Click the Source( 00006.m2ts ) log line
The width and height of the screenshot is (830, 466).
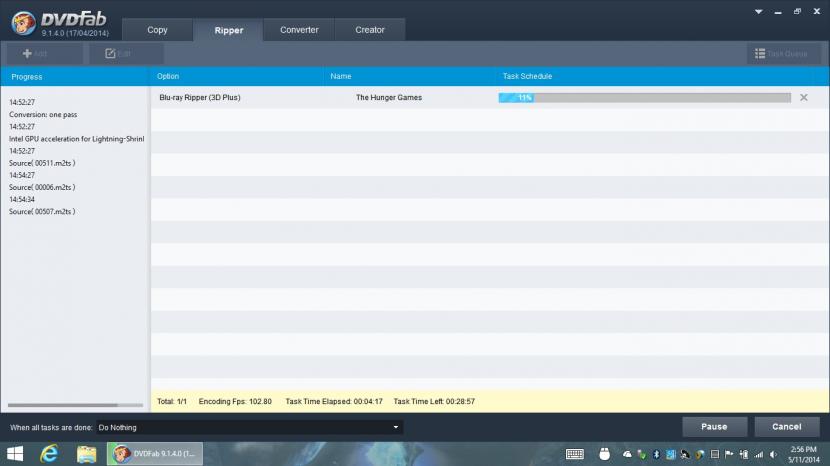42,187
